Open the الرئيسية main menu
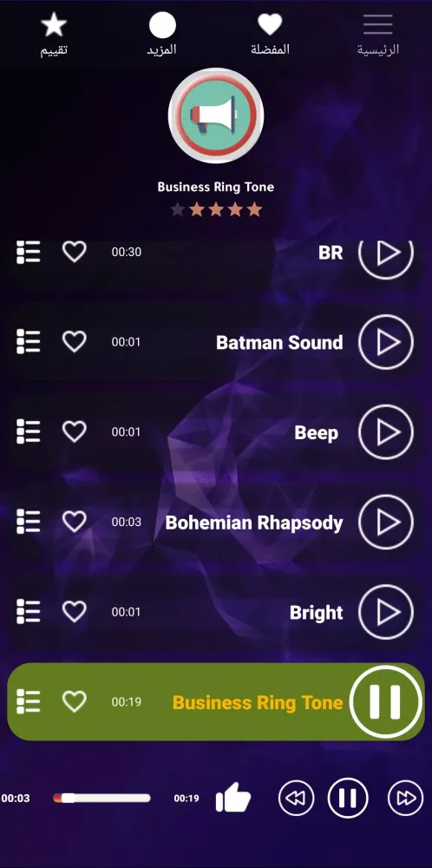Image resolution: width=432 pixels, height=868 pixels. 378,35
